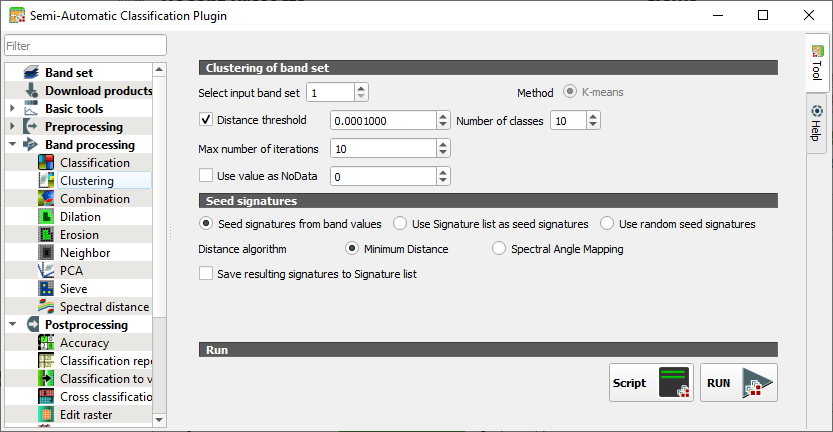The height and width of the screenshot is (432, 833).
Task: Open the PCA tool icon
Action: pyautogui.click(x=45, y=271)
